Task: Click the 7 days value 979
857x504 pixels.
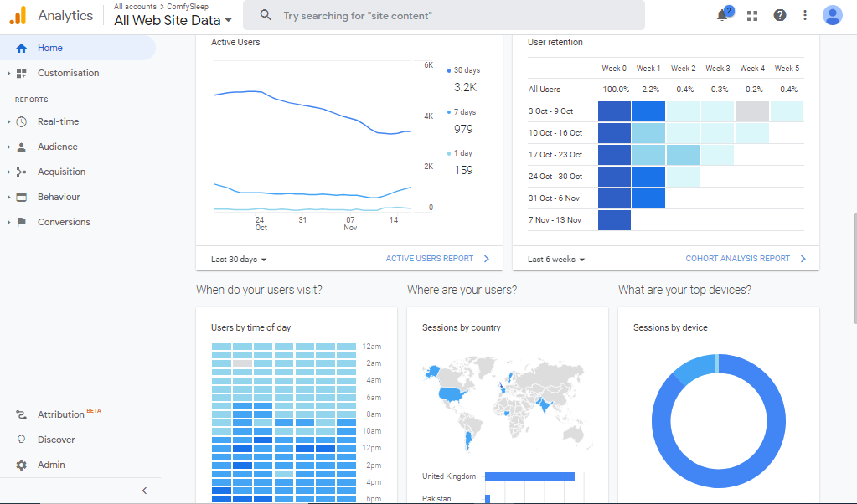Action: 463,130
